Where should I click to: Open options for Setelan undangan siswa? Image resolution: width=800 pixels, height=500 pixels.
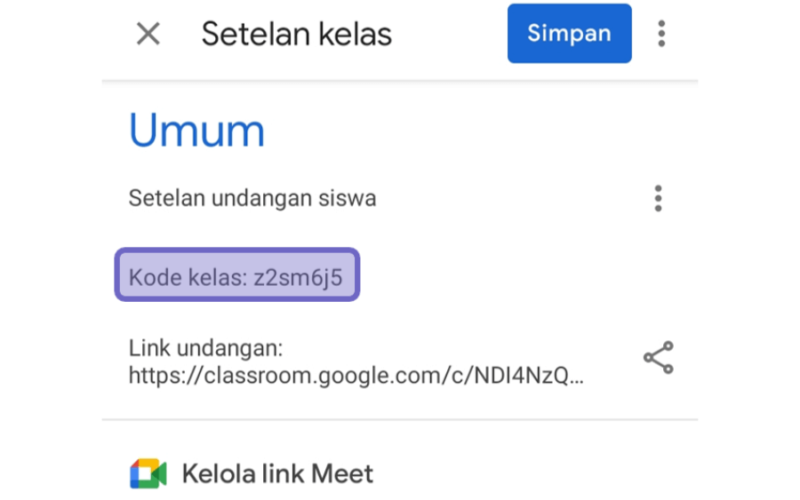point(658,198)
